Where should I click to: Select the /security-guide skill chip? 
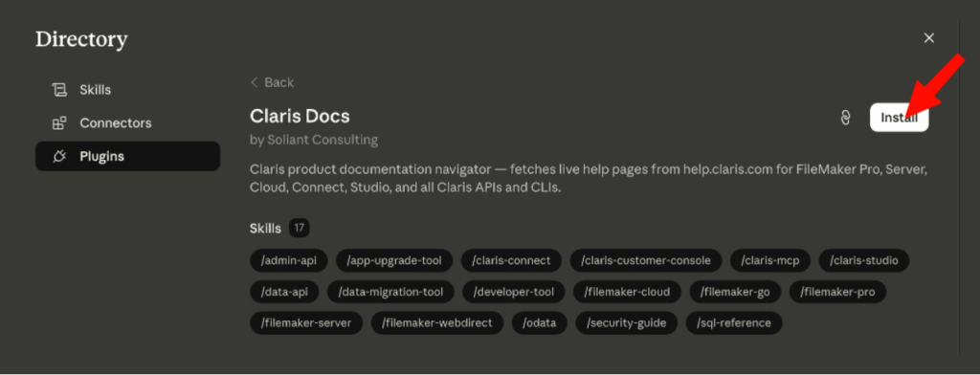point(626,323)
